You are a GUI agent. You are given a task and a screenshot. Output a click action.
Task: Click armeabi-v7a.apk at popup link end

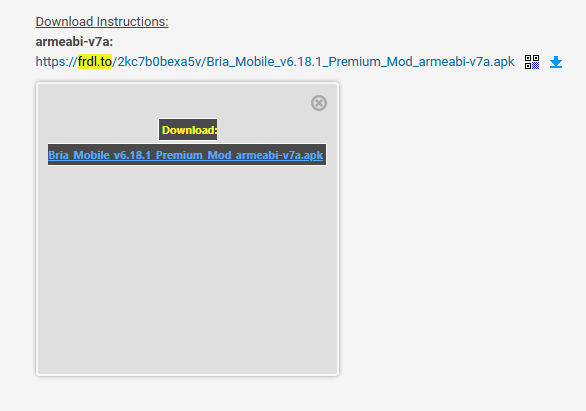[279, 155]
